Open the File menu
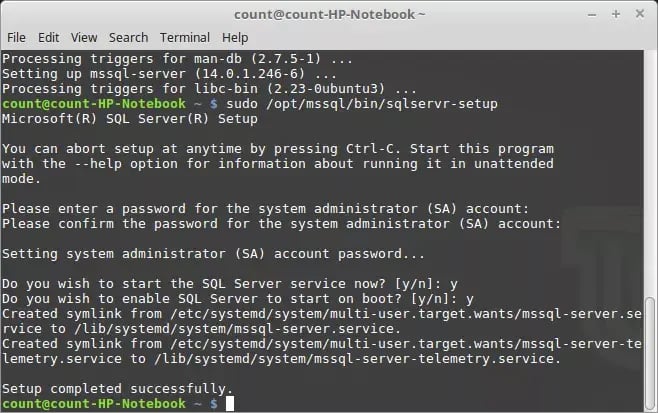This screenshot has width=658, height=413. pyautogui.click(x=16, y=37)
